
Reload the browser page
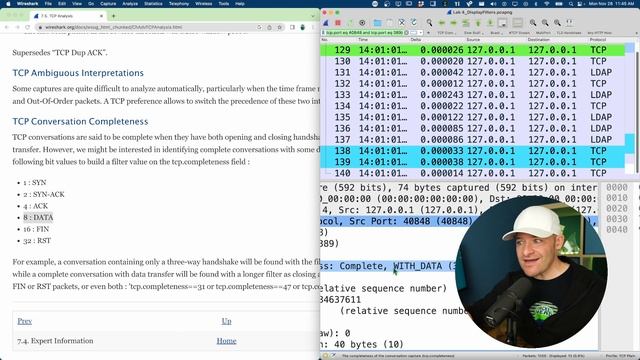27,27
